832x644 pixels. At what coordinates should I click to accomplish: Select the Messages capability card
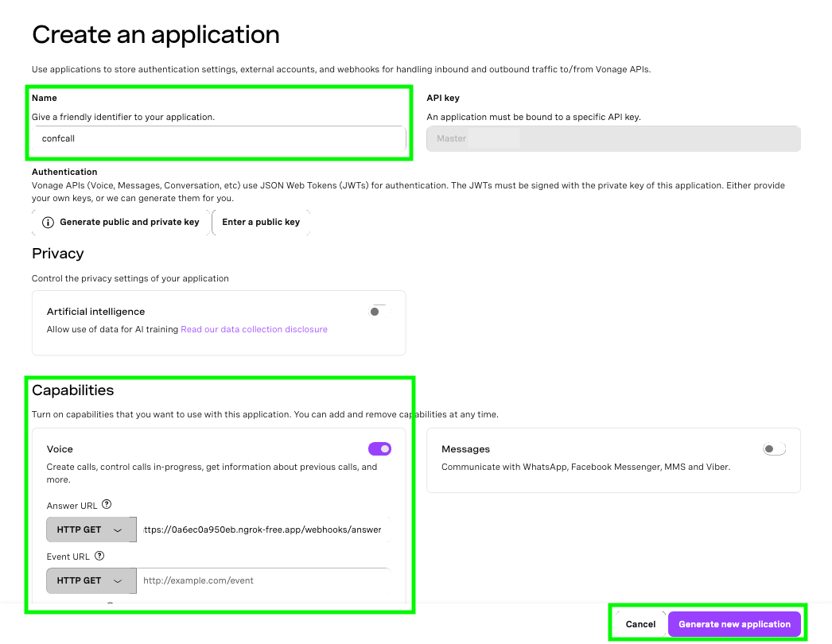coord(612,460)
